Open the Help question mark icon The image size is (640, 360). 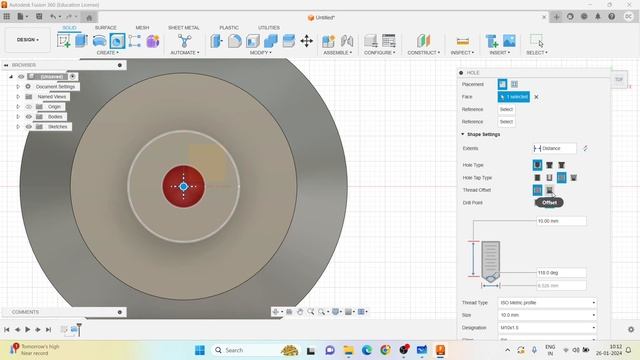(611, 17)
